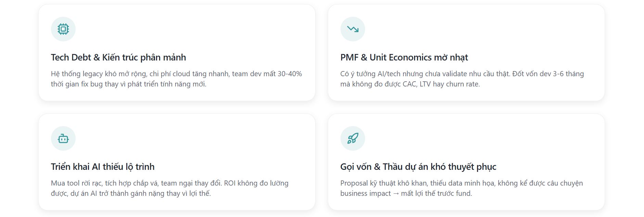The image size is (644, 217).
Task: Click the arrow symbol after 'business impact'
Action: 396,193
